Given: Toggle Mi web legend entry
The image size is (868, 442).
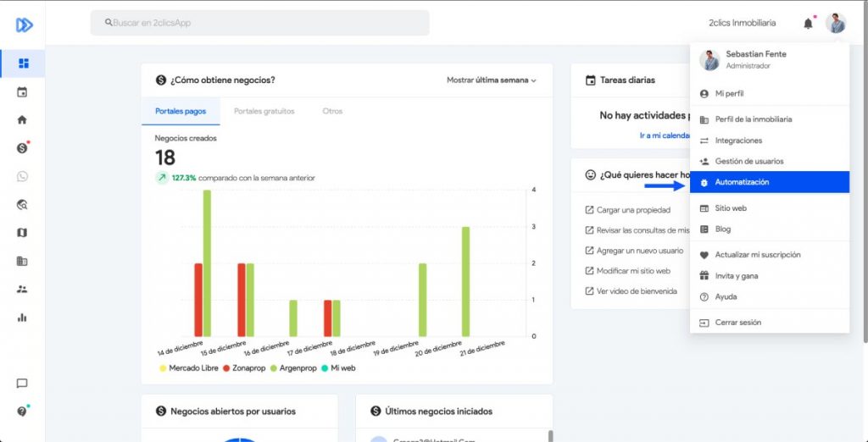Looking at the screenshot, I should click(337, 367).
